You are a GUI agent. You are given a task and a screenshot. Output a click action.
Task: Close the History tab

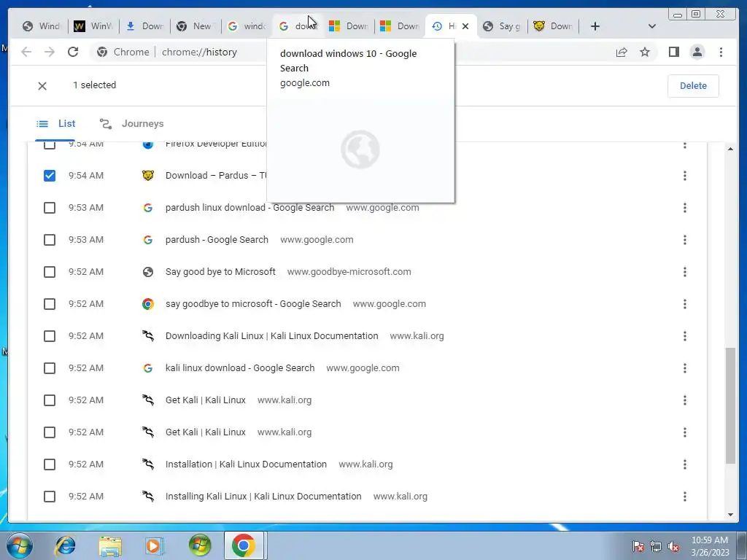[465, 26]
